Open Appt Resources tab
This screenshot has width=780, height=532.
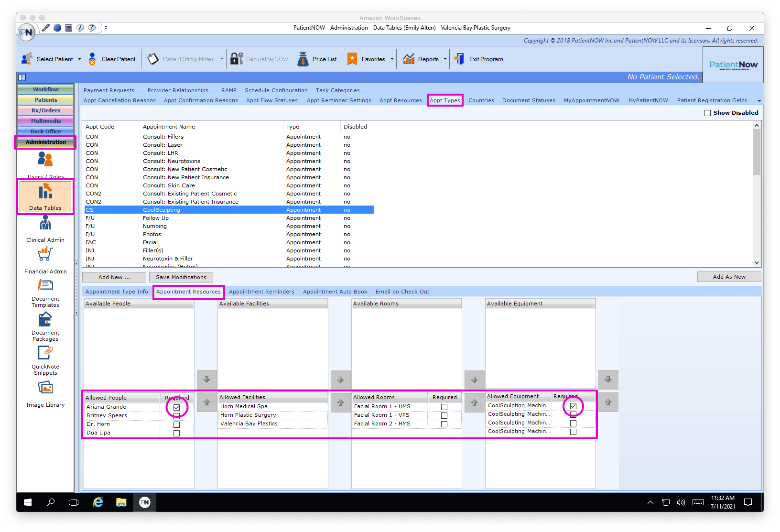(401, 100)
